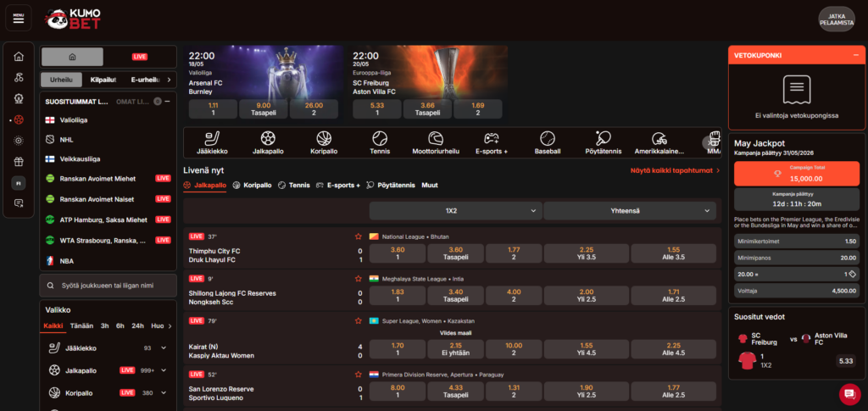Show more time filters after Huo

(170, 325)
